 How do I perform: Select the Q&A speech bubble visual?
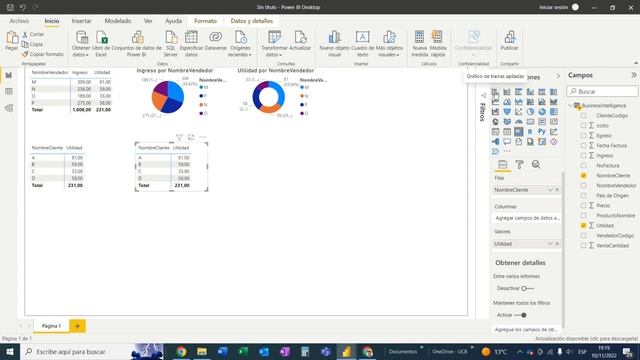click(x=507, y=142)
